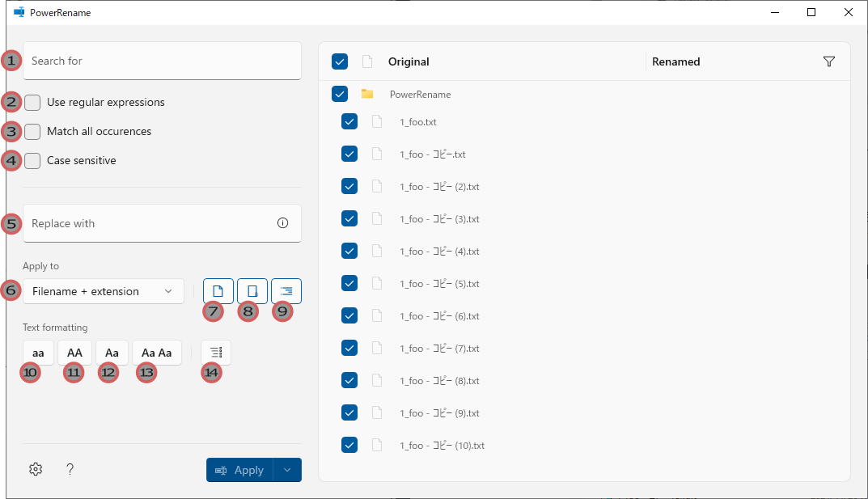Uncheck the '1_foo - コピー (5).txt' checkbox
The height and width of the screenshot is (499, 868).
point(349,283)
